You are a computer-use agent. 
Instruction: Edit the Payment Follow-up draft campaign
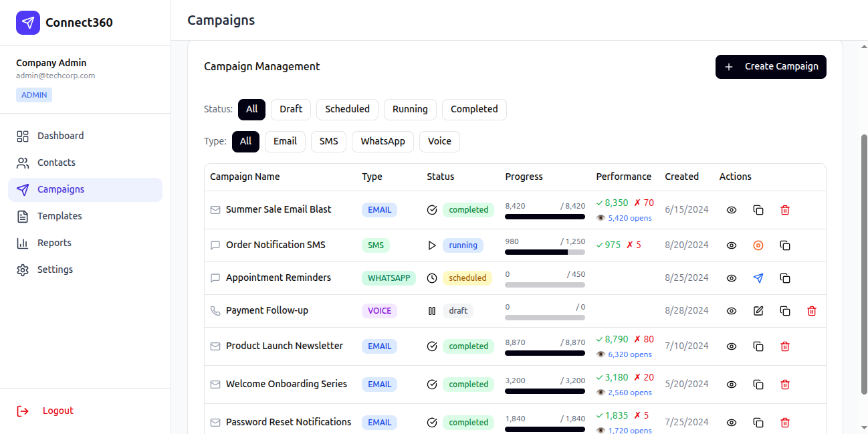(758, 311)
